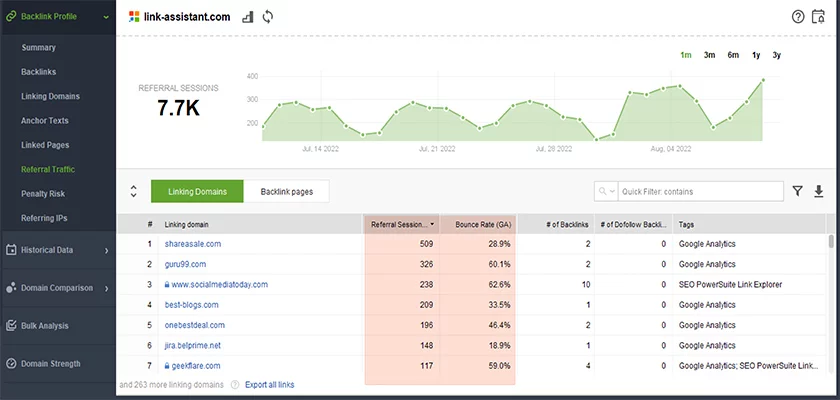
Task: Collapse the Backlink Profile section chevron
Action: (106, 17)
